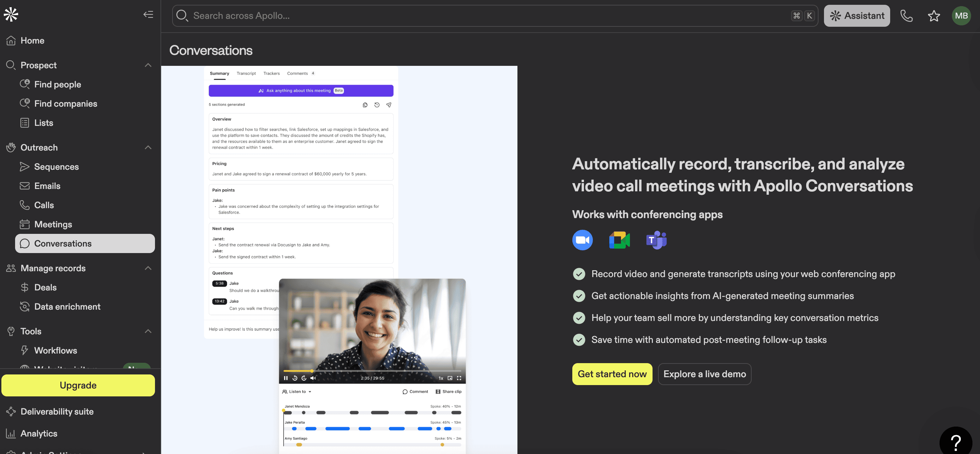The width and height of the screenshot is (980, 454).
Task: Click the Get started now button
Action: coord(612,374)
